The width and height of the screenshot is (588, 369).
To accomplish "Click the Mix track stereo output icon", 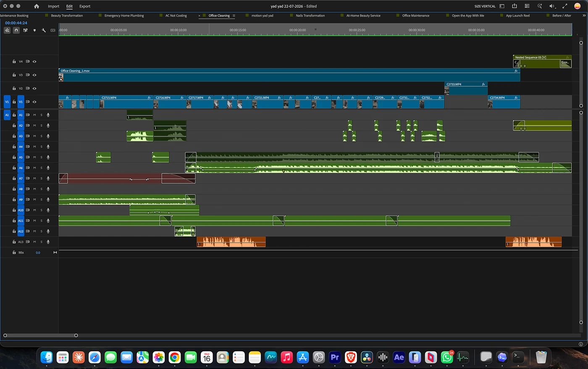I will [55, 253].
